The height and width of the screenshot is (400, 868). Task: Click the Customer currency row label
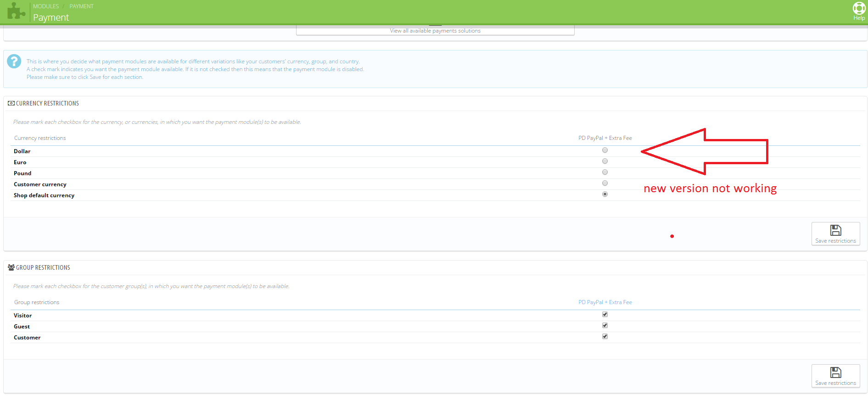[x=40, y=184]
